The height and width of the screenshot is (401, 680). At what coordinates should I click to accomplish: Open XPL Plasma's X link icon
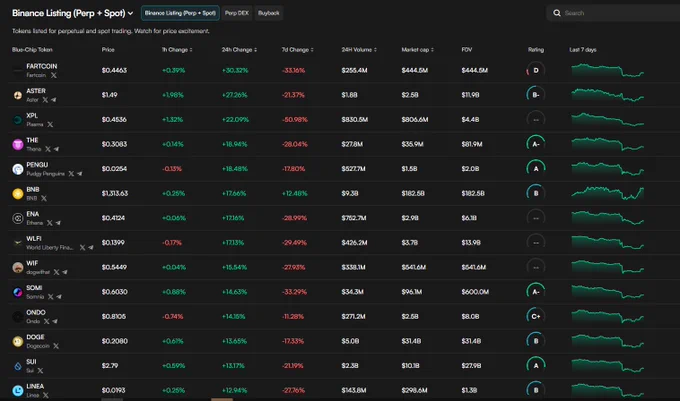pyautogui.click(x=50, y=124)
